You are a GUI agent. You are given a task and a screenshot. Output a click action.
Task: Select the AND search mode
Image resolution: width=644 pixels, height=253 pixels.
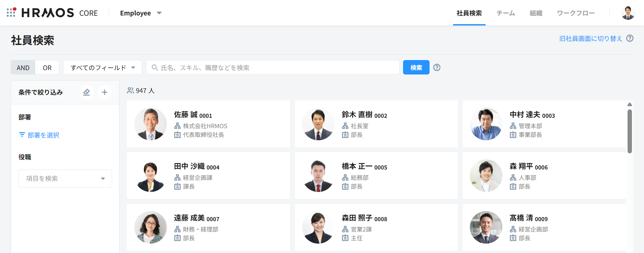tap(23, 67)
